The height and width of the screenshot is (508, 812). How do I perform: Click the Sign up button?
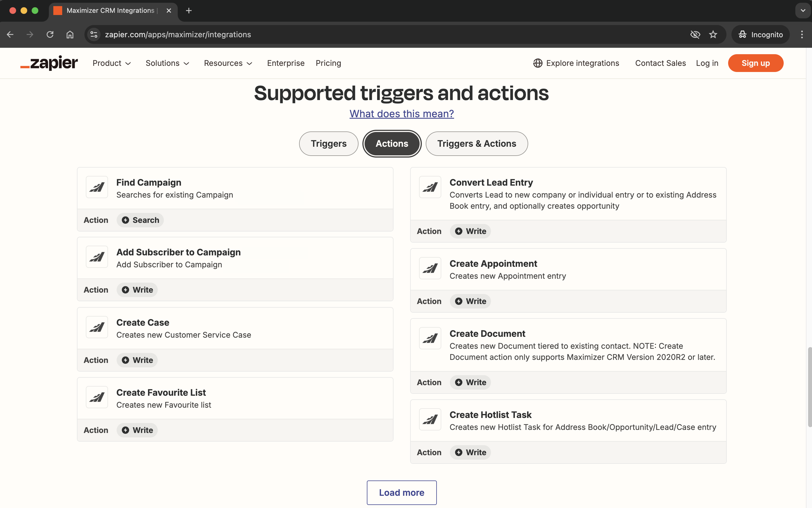(x=756, y=63)
